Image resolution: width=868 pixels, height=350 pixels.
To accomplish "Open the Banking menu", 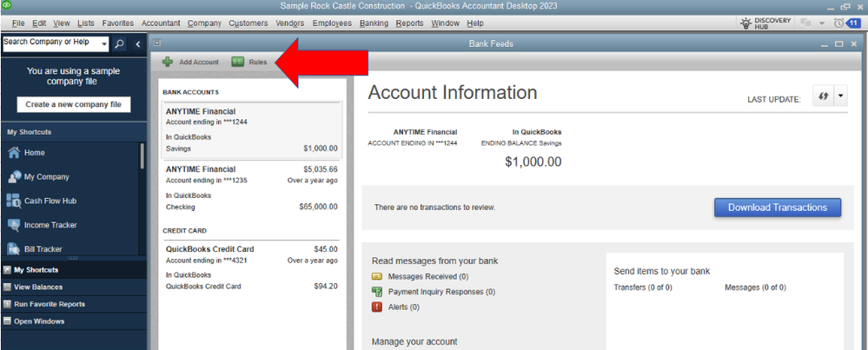I will click(x=374, y=23).
